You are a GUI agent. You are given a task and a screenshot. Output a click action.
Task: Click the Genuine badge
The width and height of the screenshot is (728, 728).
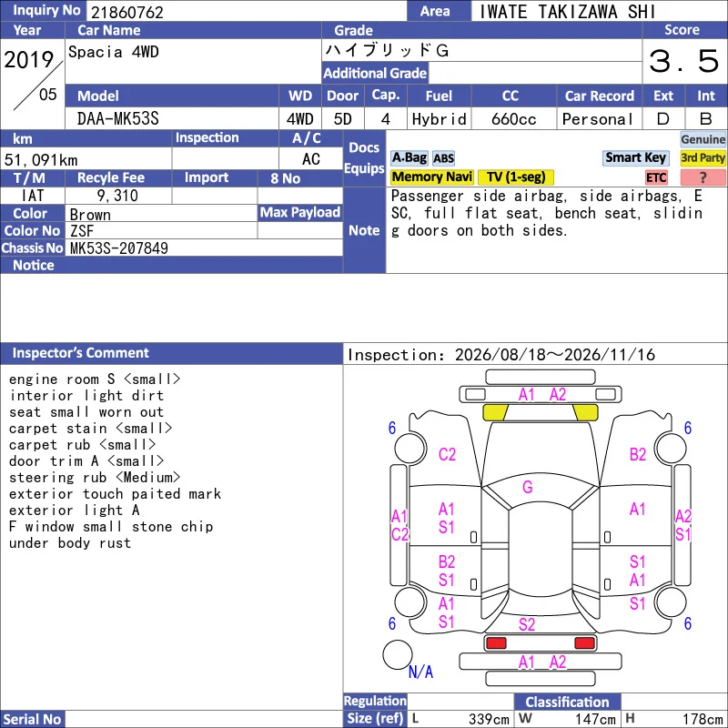coord(703,139)
